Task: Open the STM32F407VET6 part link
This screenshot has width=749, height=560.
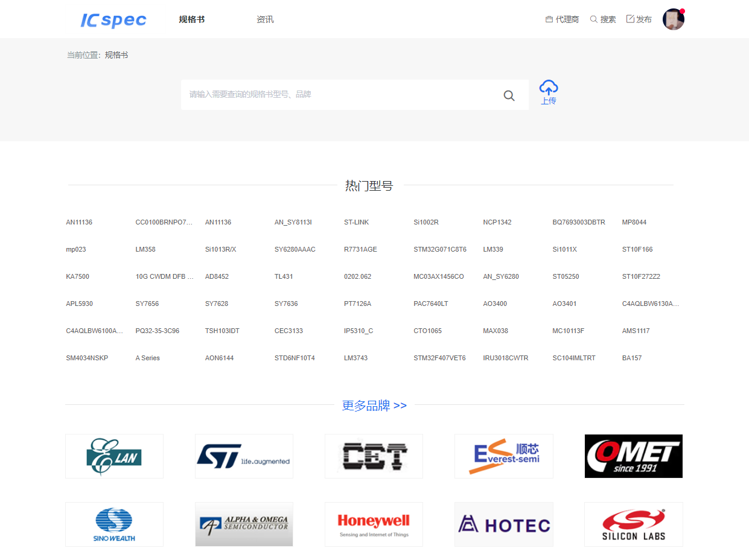Action: click(440, 358)
